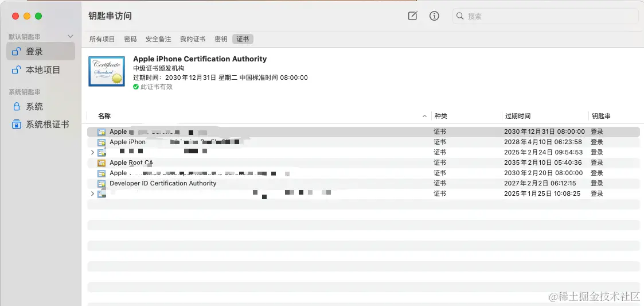Select the Developer ID Certification Authority row
Viewport: 644px width, 306px height.
click(x=364, y=183)
